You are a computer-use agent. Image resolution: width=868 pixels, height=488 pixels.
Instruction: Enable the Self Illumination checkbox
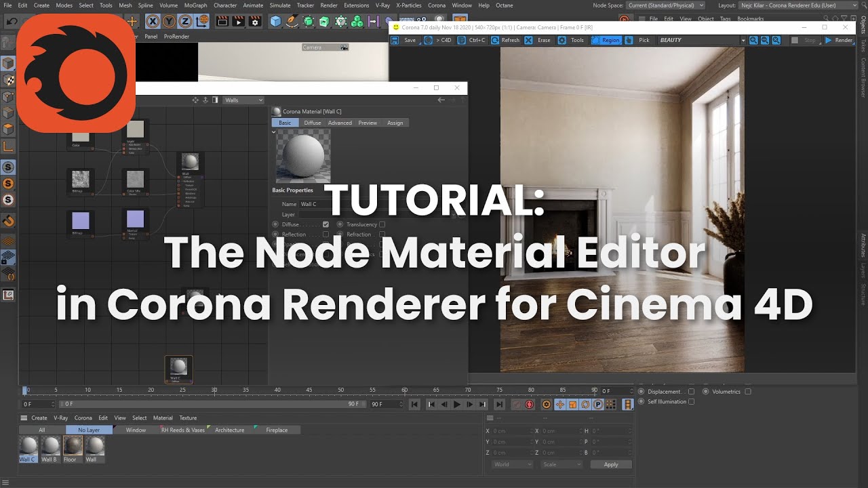click(692, 401)
